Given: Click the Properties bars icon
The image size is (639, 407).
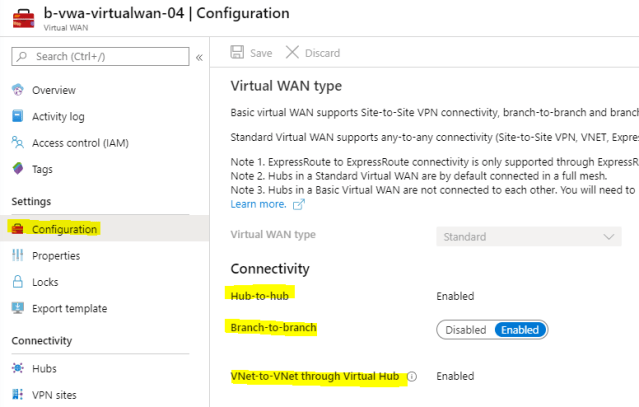Looking at the screenshot, I should point(18,256).
